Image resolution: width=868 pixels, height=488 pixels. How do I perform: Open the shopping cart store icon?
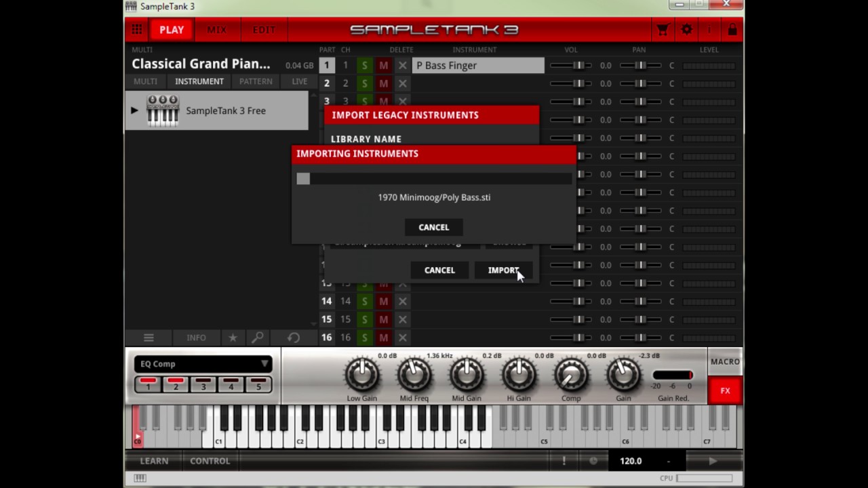(x=663, y=30)
